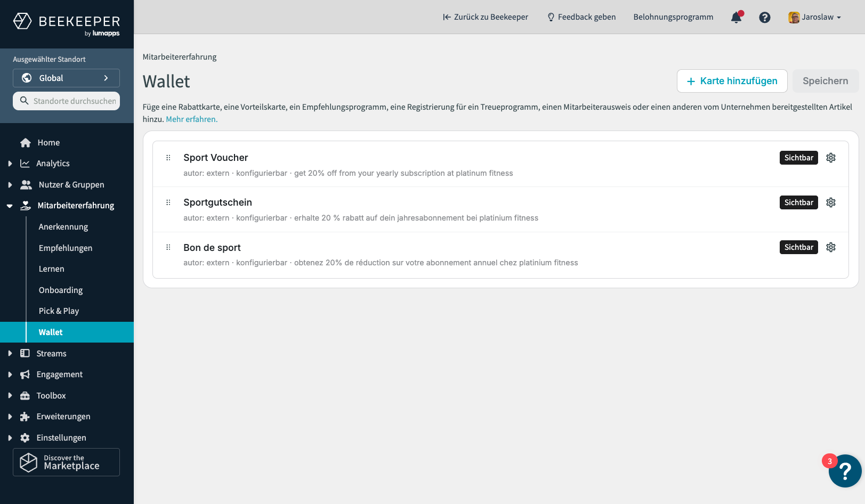The height and width of the screenshot is (504, 865).
Task: Click the Mitarbeitererfahrung hand icon
Action: 25,206
